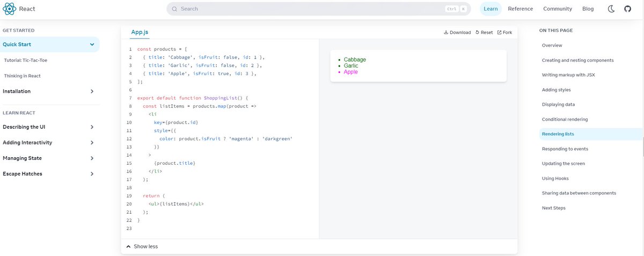The width and height of the screenshot is (644, 256).
Task: Jump to Writing markup with JSX
Action: [568, 75]
